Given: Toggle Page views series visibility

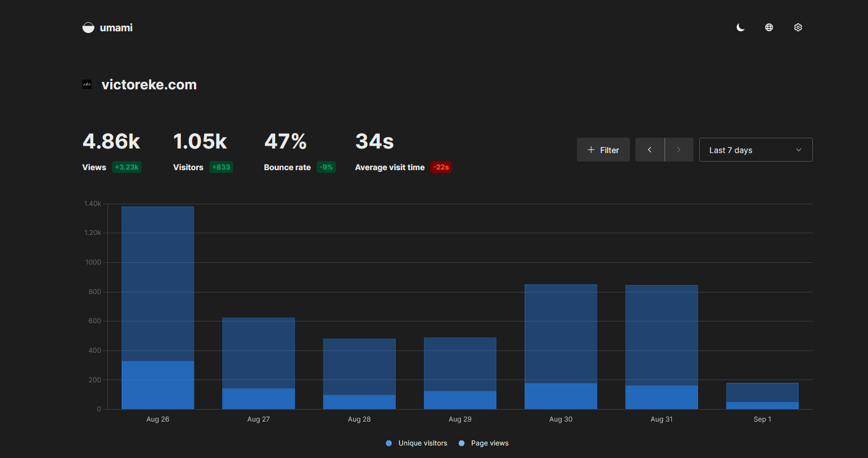Looking at the screenshot, I should point(489,443).
